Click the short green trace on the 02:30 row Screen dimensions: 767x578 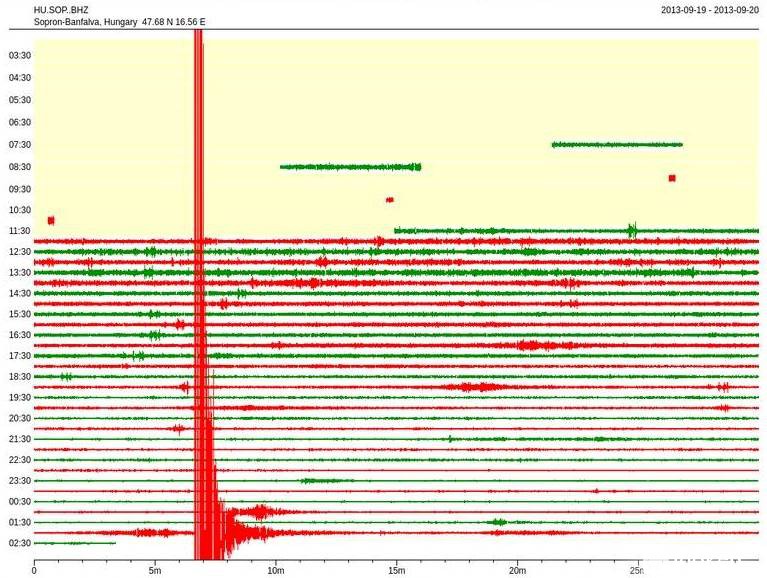(x=75, y=543)
